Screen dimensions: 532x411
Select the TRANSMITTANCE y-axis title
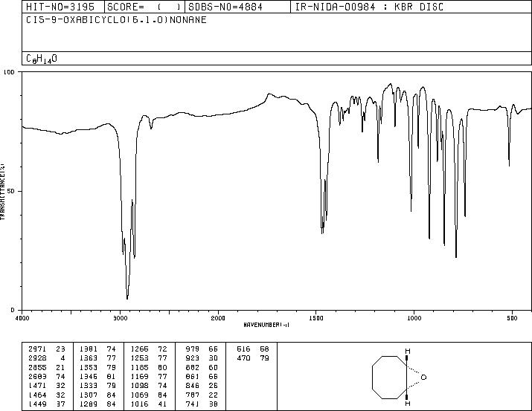click(x=2, y=191)
